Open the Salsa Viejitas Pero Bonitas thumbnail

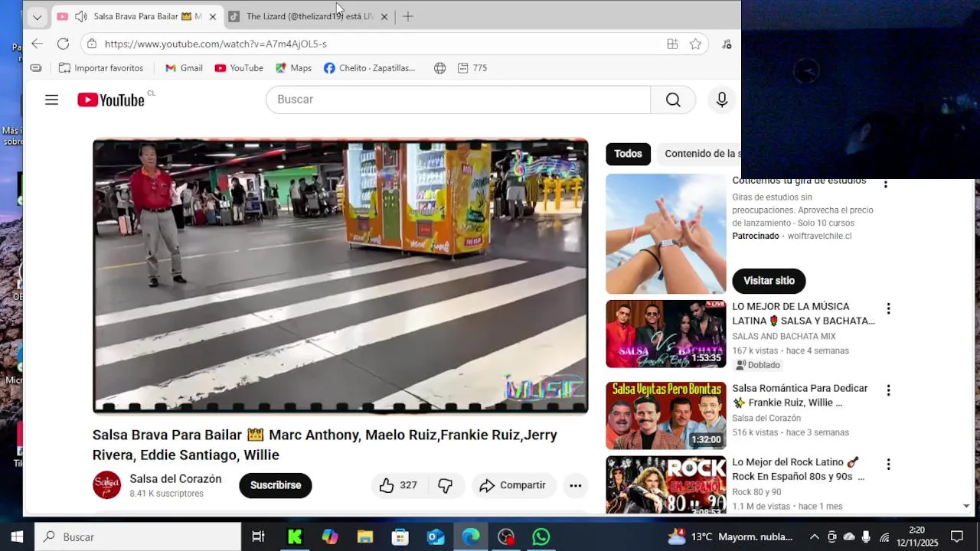coord(665,416)
